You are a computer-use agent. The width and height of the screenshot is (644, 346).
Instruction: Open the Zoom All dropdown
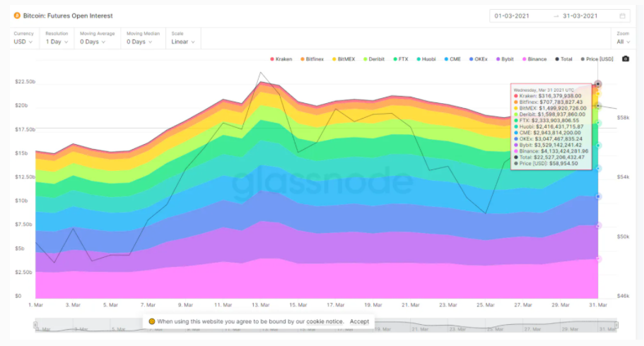tap(623, 42)
